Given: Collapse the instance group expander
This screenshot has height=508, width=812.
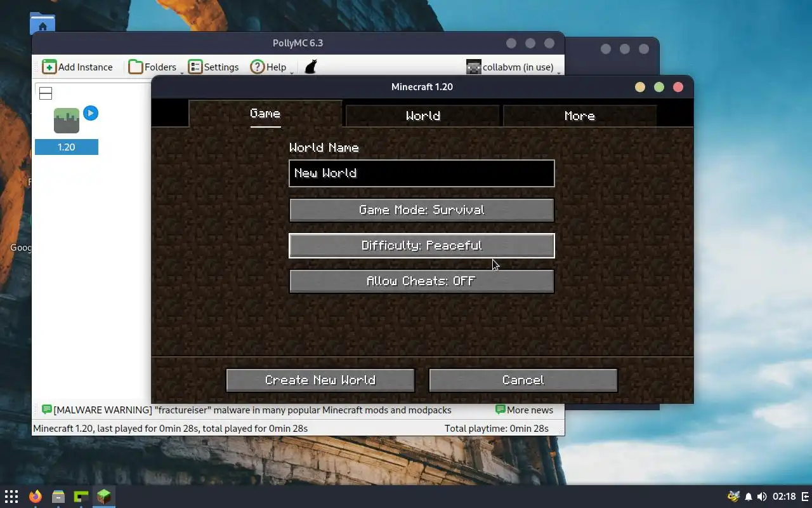Looking at the screenshot, I should coord(46,93).
